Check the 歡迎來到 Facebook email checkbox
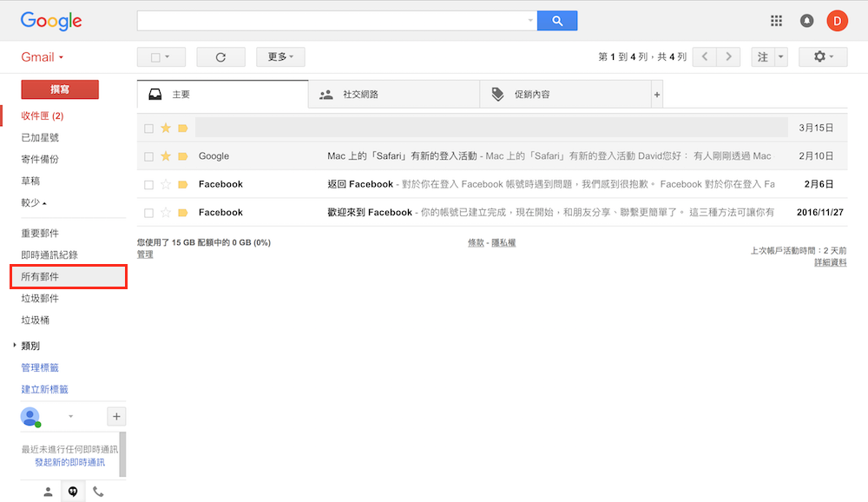868x502 pixels. 149,214
